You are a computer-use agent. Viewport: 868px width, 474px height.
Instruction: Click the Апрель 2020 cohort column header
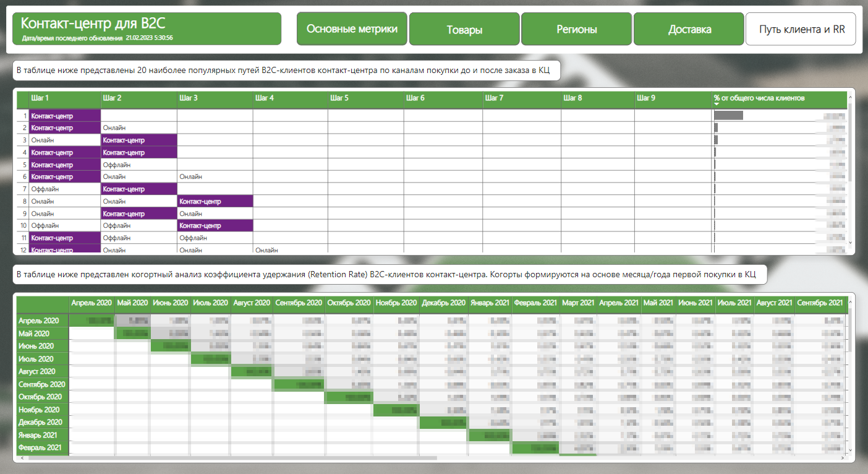point(91,303)
